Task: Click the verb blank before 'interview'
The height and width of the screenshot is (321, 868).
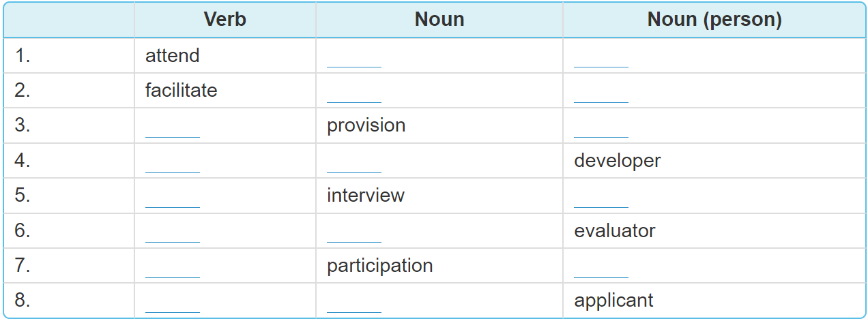Action: click(173, 200)
